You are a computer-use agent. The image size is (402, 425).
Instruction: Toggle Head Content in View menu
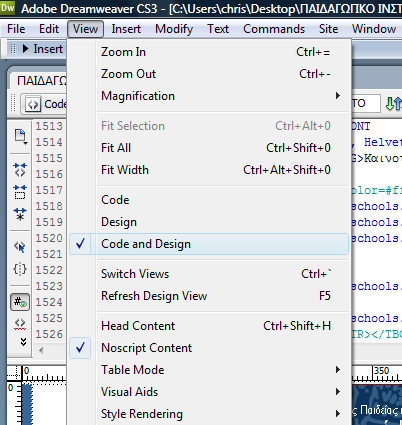pos(209,326)
